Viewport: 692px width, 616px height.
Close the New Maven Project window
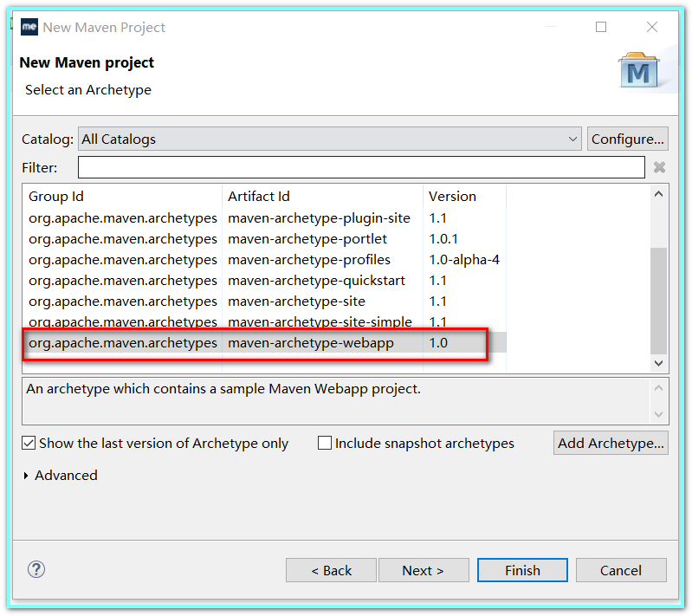pos(652,27)
